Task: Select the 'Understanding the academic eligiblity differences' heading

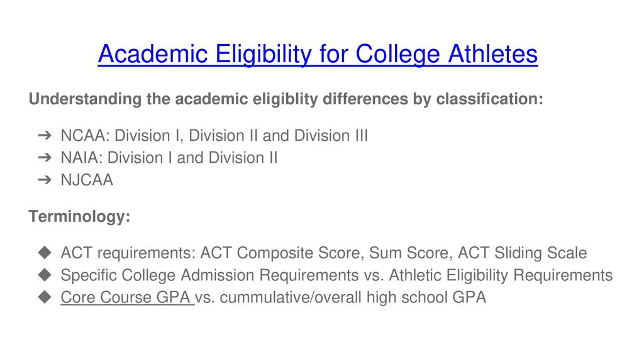Action: click(x=286, y=99)
